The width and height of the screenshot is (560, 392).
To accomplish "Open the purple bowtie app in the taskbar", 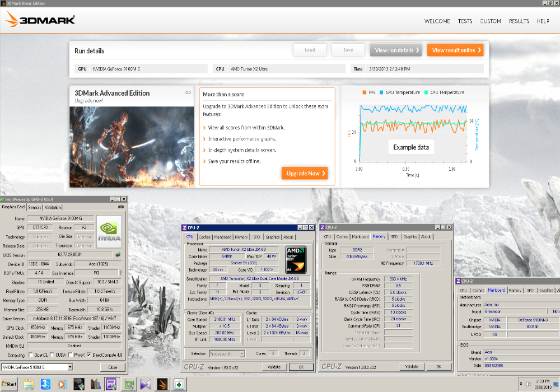I will coord(146,384).
